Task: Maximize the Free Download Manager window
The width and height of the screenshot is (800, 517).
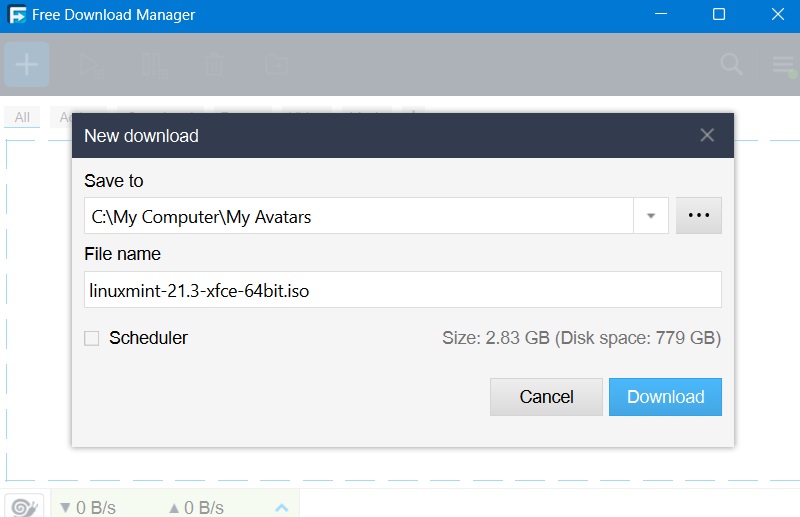Action: click(719, 14)
